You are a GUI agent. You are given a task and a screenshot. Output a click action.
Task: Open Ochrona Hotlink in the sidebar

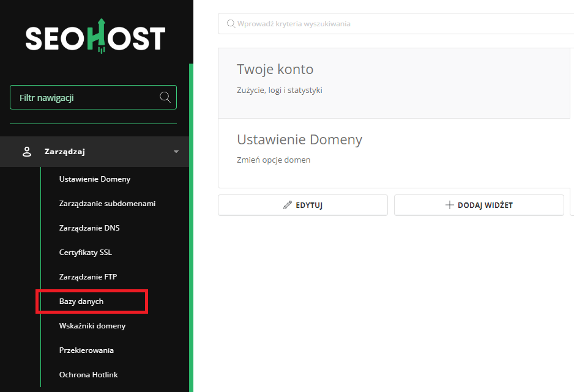point(89,375)
